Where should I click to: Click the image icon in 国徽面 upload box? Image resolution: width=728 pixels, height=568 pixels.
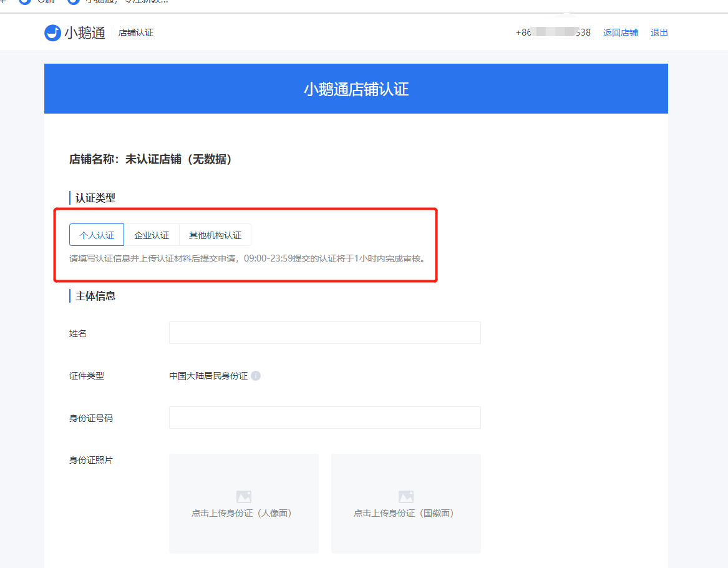coord(405,496)
